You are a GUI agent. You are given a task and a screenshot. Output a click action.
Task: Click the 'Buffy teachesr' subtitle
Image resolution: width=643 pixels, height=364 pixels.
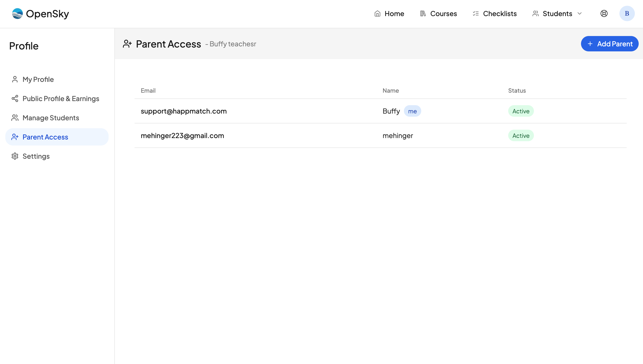pos(233,44)
